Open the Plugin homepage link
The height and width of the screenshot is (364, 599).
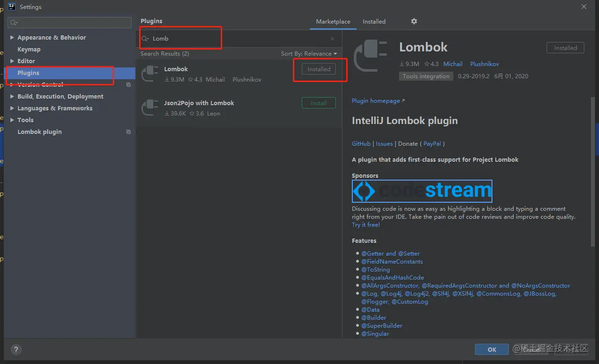(378, 101)
